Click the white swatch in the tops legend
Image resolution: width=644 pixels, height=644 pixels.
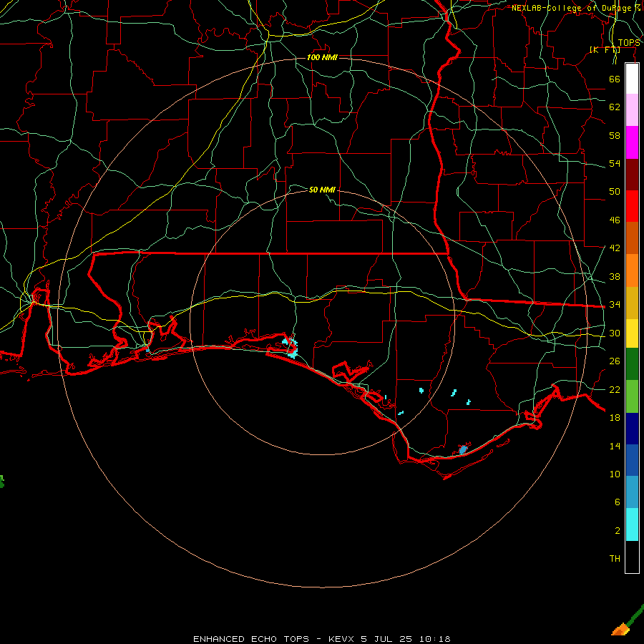pyautogui.click(x=632, y=79)
